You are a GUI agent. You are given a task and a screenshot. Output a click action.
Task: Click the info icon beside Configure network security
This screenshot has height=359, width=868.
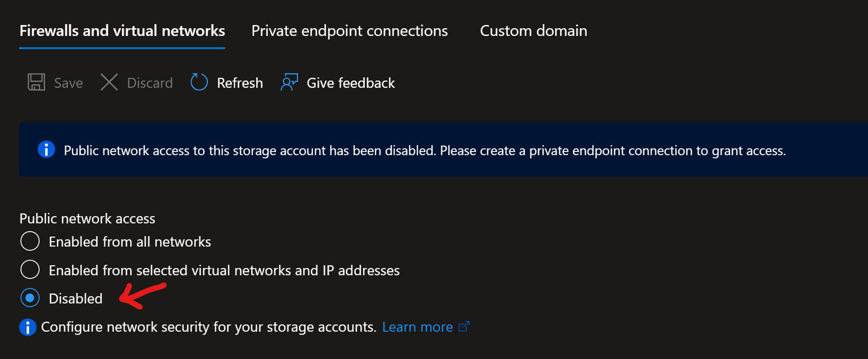pyautogui.click(x=28, y=327)
